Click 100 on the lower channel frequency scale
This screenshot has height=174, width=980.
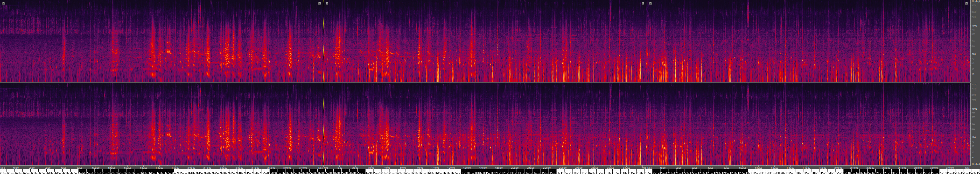tap(973, 137)
